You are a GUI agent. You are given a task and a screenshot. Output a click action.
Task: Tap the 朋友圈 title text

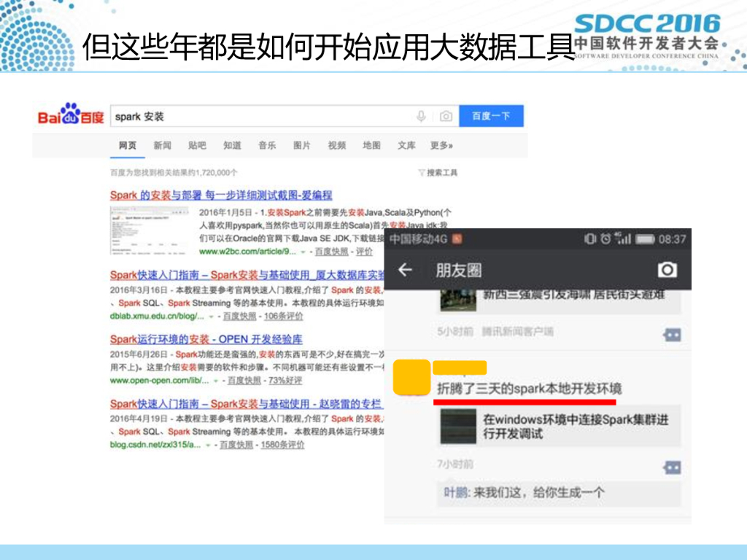tap(458, 271)
